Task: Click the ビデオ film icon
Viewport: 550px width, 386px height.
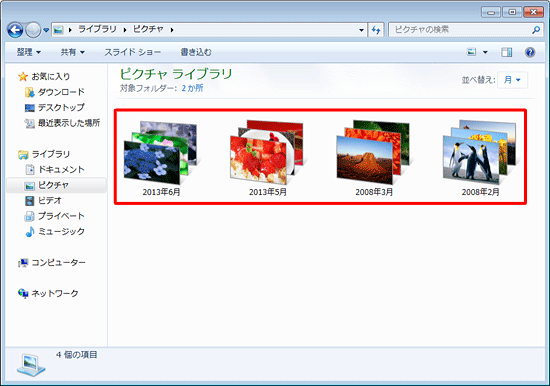Action: (x=29, y=201)
